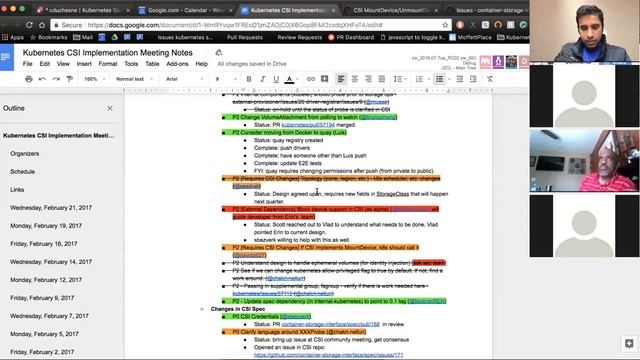Click the document title field
This screenshot has height=360, width=640.
[108, 53]
